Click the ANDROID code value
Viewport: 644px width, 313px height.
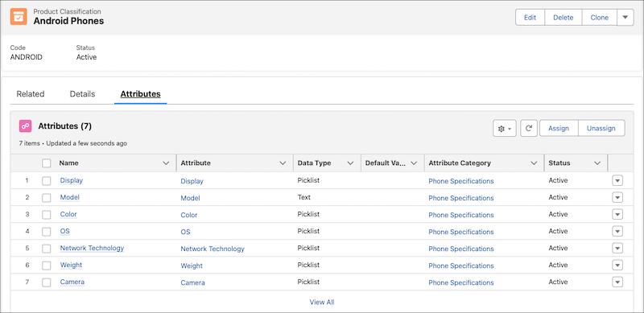coord(27,57)
